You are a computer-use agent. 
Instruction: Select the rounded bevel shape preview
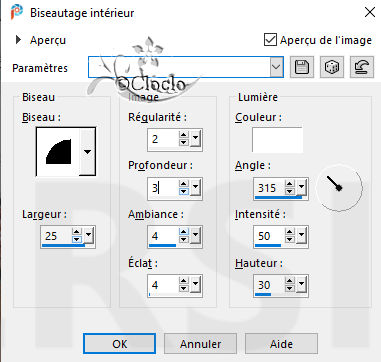[x=58, y=151]
